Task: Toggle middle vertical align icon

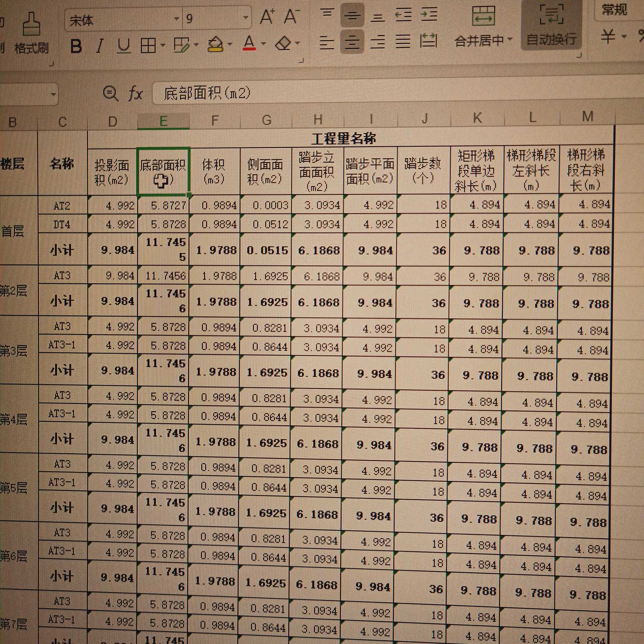Action: pyautogui.click(x=352, y=15)
